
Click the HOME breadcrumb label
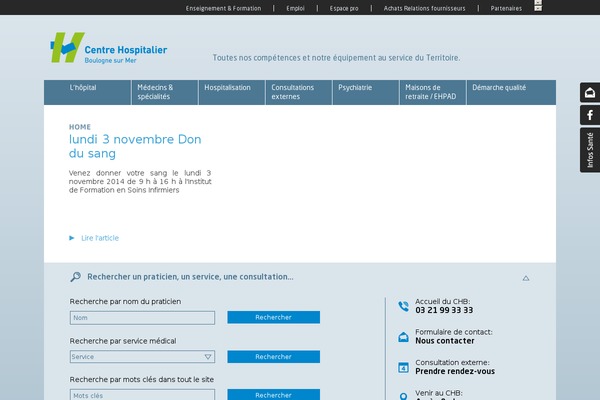pyautogui.click(x=80, y=127)
